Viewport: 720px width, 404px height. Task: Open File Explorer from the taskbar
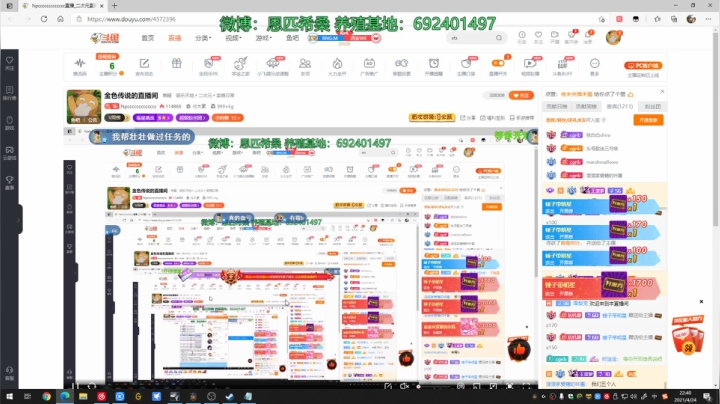point(83,396)
